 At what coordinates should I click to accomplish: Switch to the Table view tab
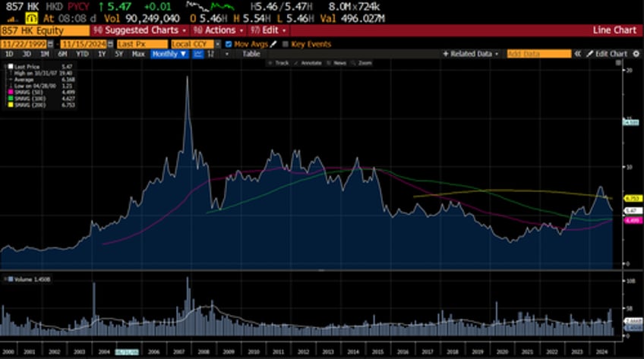click(x=251, y=55)
